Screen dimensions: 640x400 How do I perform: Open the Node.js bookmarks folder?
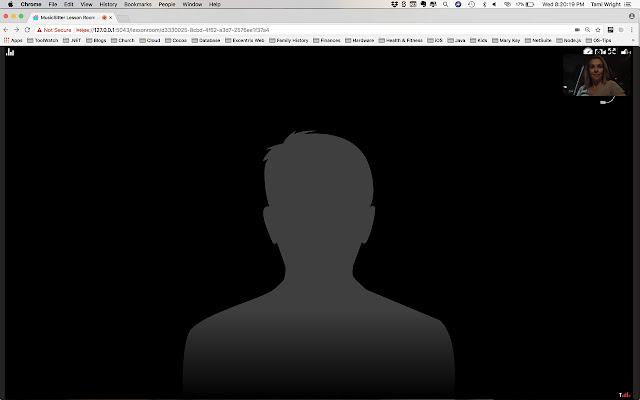pos(569,40)
